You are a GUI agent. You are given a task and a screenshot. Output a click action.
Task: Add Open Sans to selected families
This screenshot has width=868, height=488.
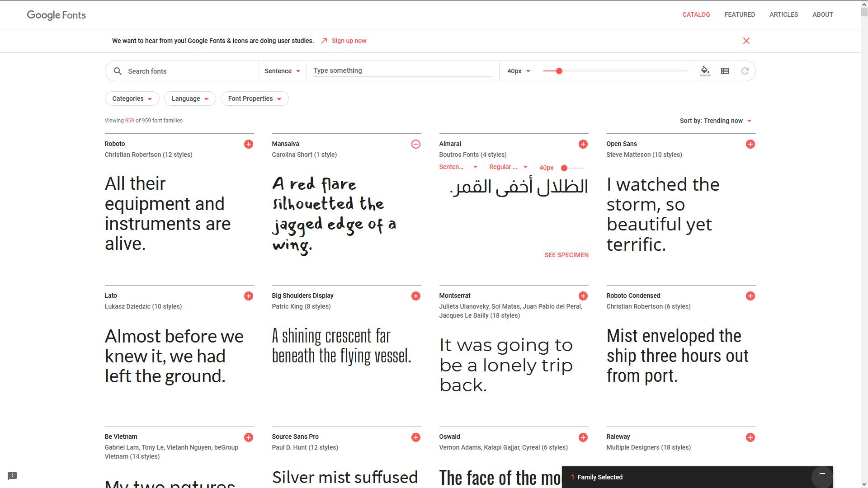pyautogui.click(x=750, y=144)
